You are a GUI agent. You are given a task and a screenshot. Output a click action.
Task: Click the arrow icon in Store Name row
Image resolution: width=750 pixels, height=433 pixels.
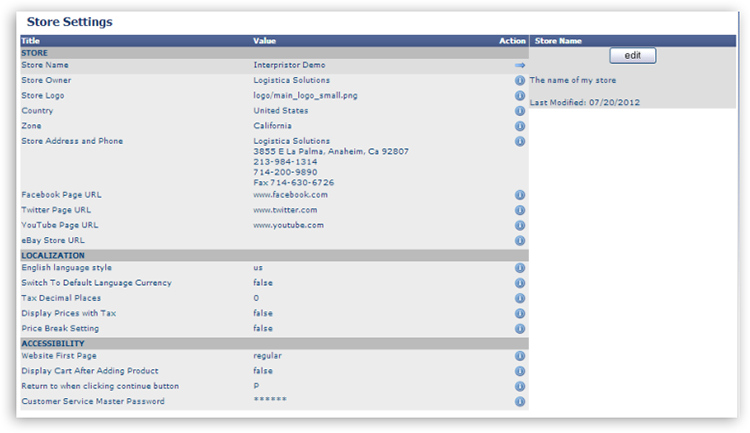520,65
